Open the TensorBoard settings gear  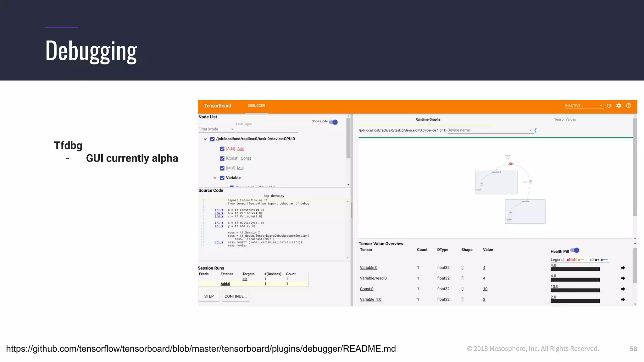coord(619,106)
